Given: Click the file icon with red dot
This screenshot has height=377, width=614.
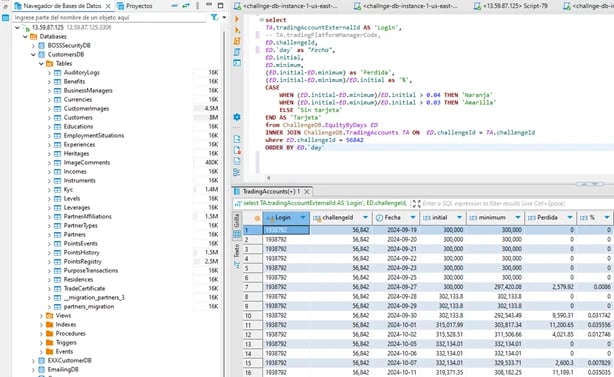Looking at the screenshot, I should [237, 150].
